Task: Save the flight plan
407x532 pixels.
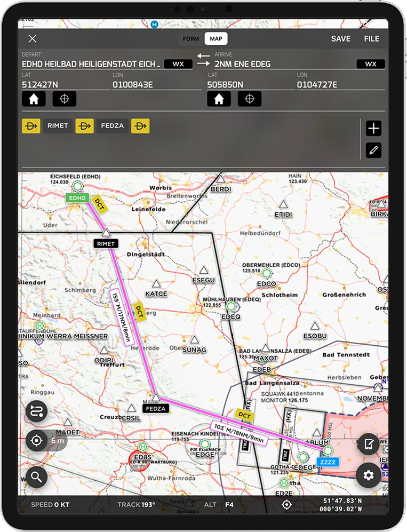Action: [340, 38]
